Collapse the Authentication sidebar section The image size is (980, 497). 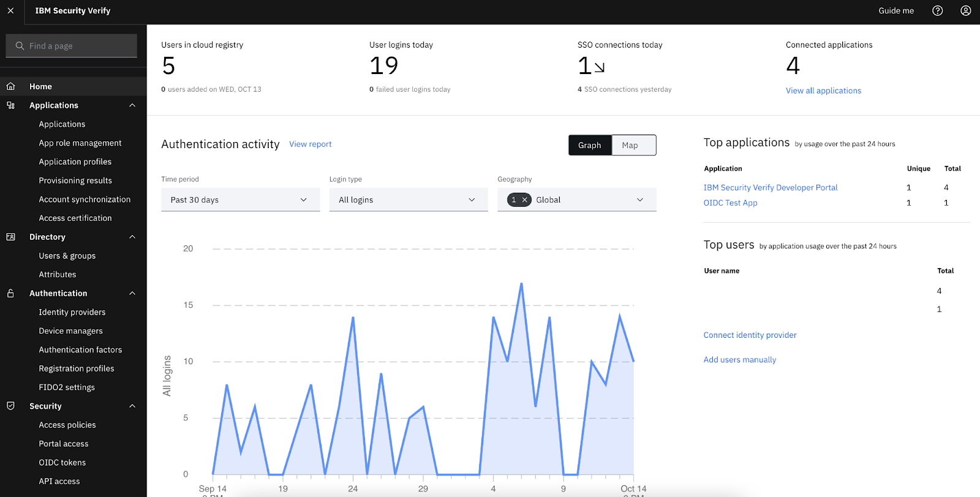132,293
